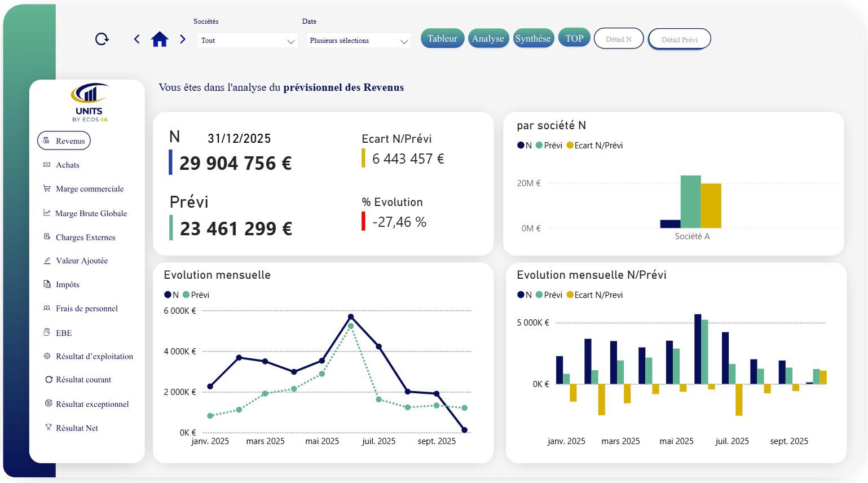Click the back navigation chevron
This screenshot has width=868, height=483.
click(137, 39)
